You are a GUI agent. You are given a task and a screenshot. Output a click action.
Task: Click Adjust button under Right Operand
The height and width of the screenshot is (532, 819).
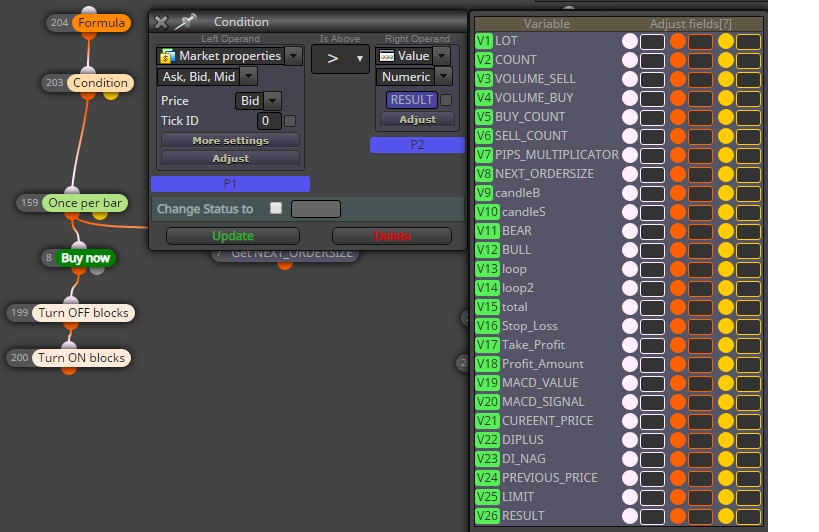point(417,120)
